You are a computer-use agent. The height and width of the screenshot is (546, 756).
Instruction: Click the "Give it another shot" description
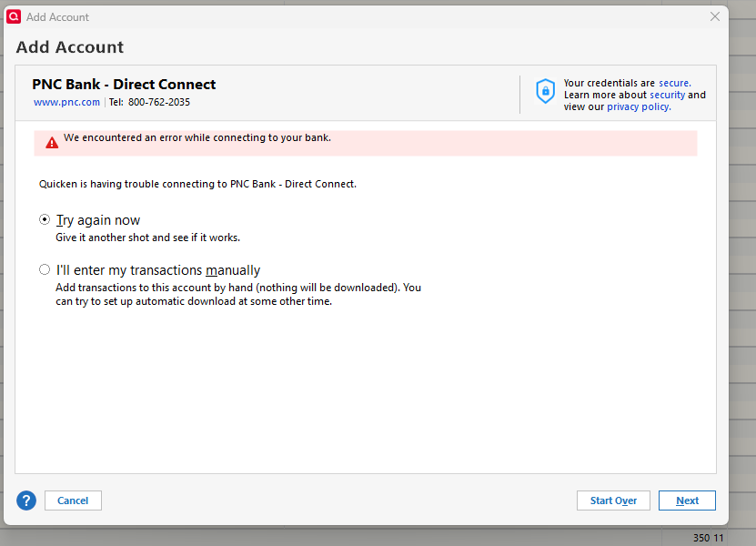pyautogui.click(x=147, y=238)
